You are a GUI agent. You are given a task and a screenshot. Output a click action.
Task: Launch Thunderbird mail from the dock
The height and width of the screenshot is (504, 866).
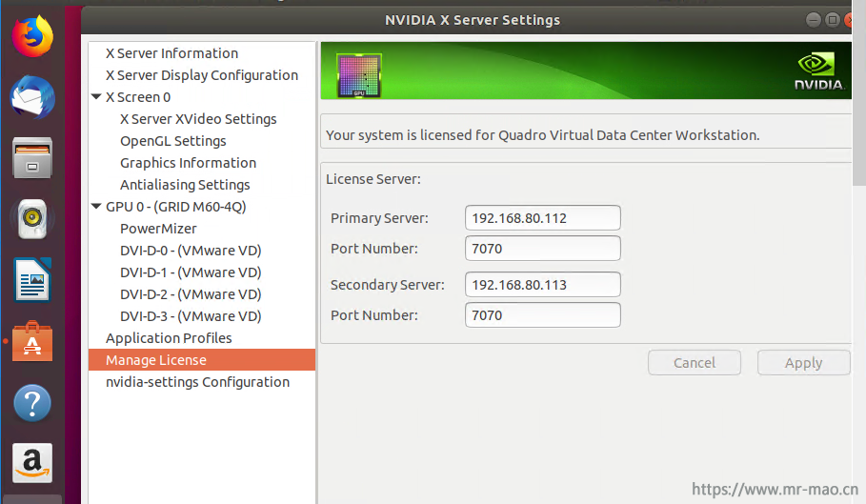coord(32,98)
